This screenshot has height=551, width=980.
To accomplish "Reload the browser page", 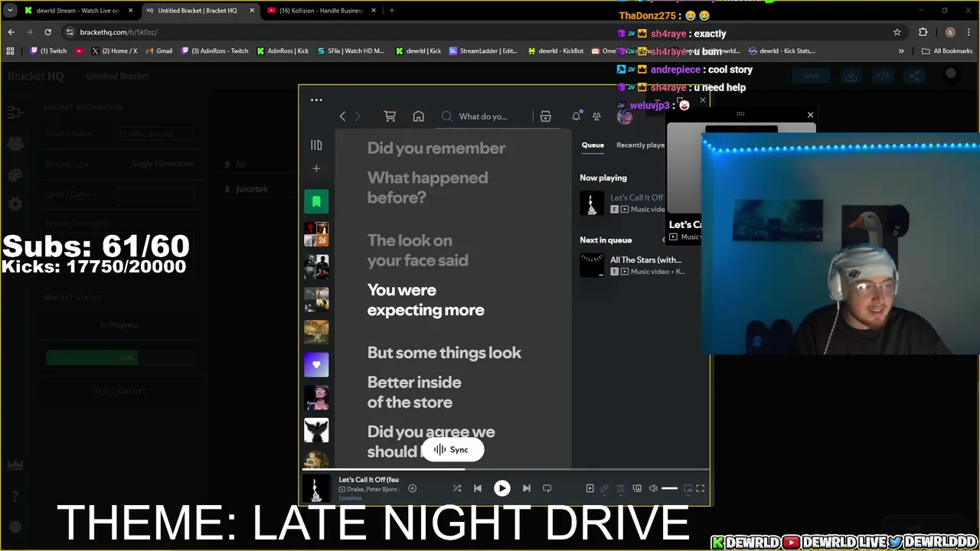I will (x=47, y=32).
